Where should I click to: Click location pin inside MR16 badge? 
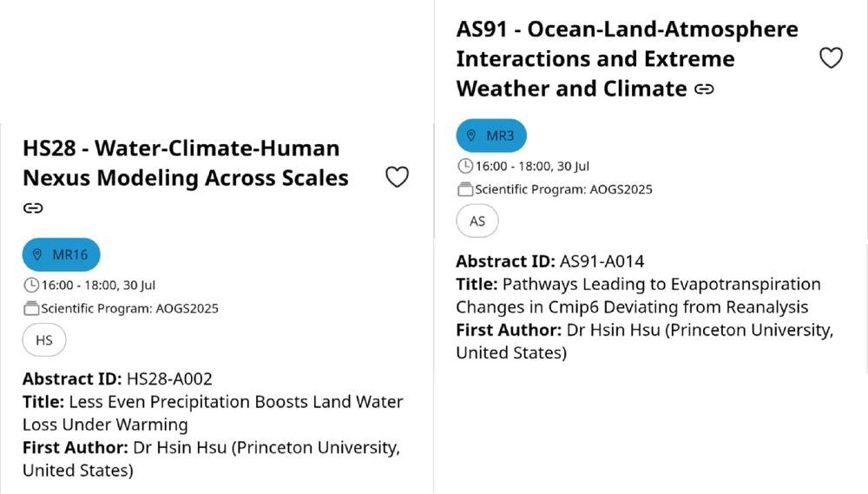[x=37, y=254]
